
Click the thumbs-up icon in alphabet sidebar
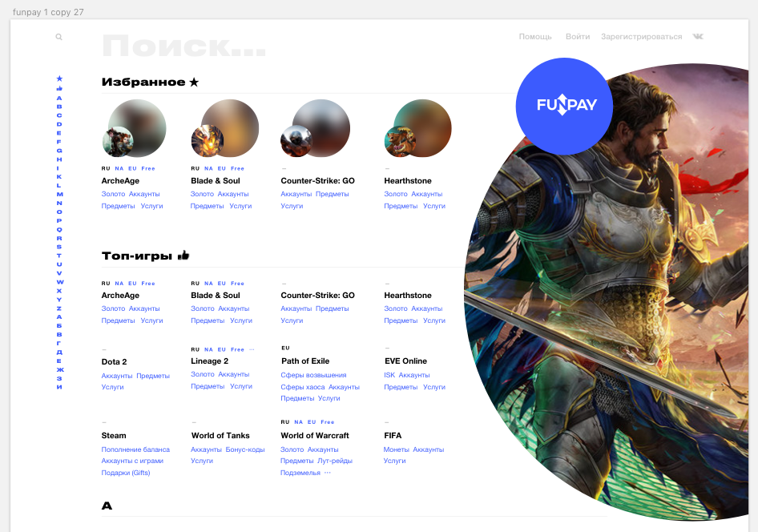coord(59,88)
